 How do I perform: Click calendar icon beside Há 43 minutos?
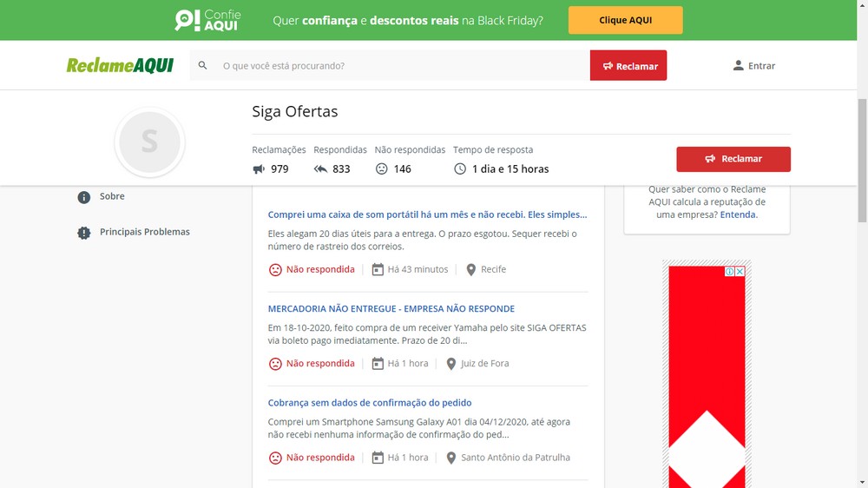point(378,269)
